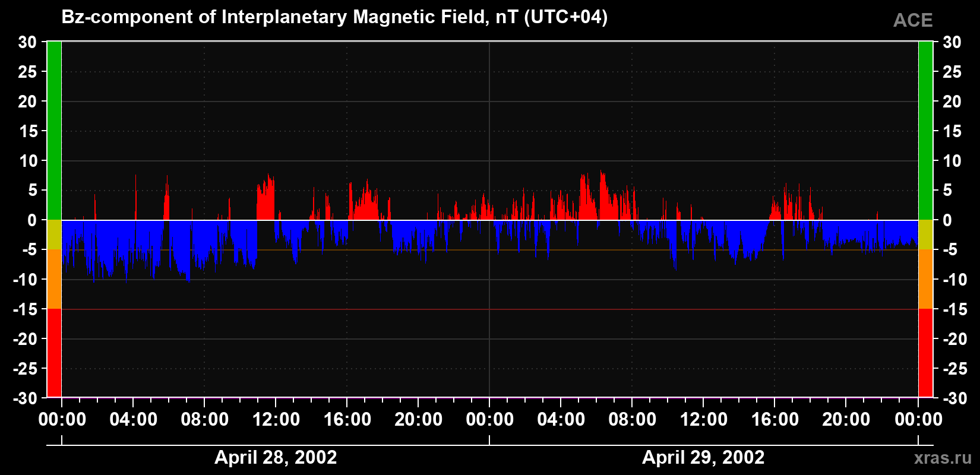The height and width of the screenshot is (475, 980).
Task: Click the '-20' label on the right axis
Action: coord(954,339)
